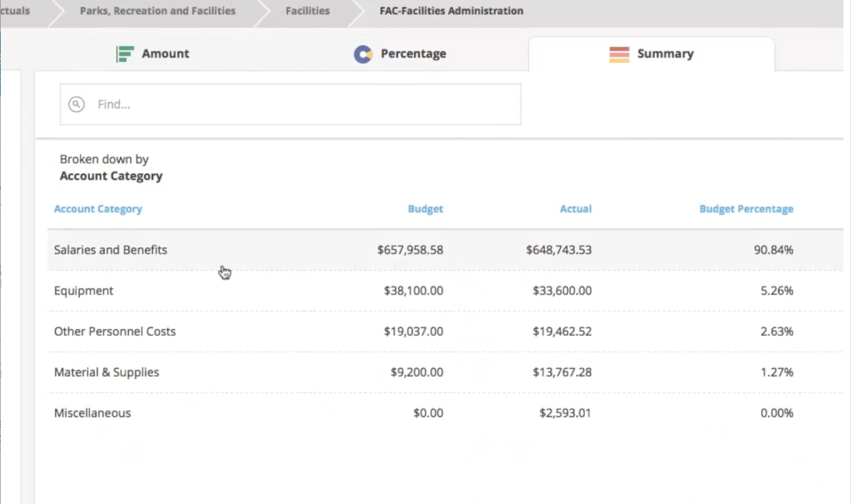Click the stacked bars icon beside Summary
Viewport: 853px width, 504px height.
pos(619,54)
